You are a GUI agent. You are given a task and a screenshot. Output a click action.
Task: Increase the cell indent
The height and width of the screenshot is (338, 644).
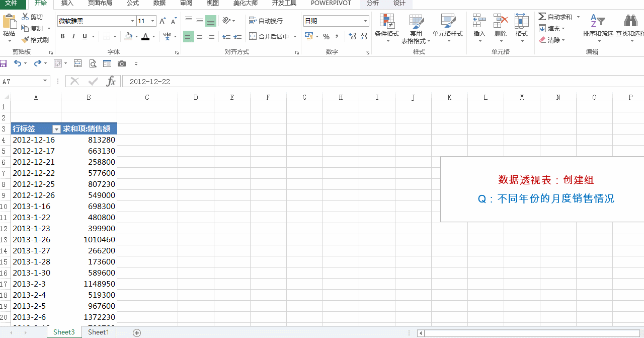pyautogui.click(x=237, y=36)
